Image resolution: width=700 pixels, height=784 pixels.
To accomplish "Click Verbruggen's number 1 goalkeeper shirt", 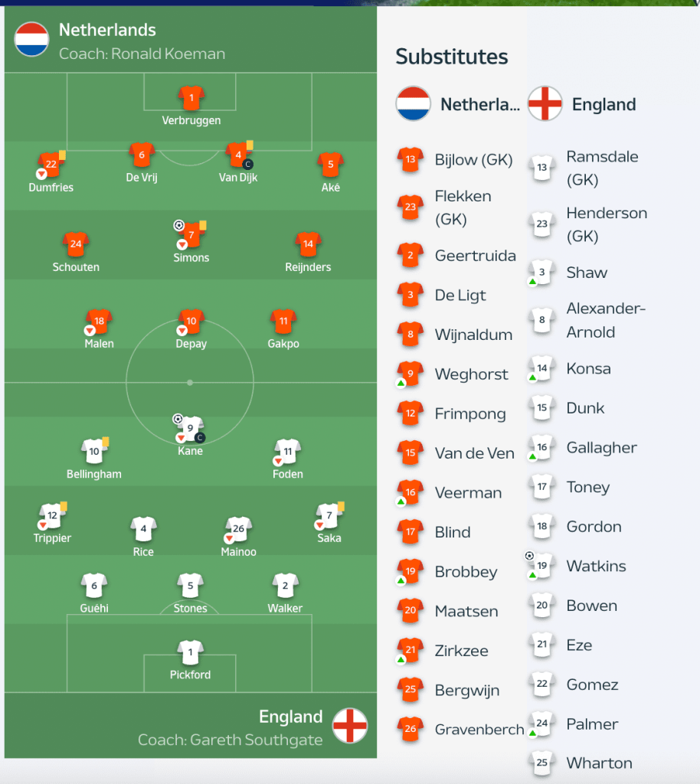I will pyautogui.click(x=191, y=99).
